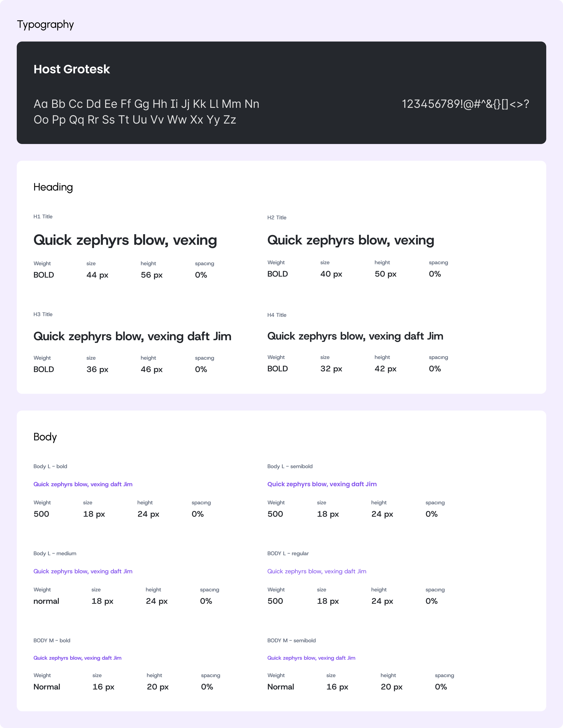The image size is (563, 728).
Task: Click the "H2 Title" label
Action: click(277, 218)
